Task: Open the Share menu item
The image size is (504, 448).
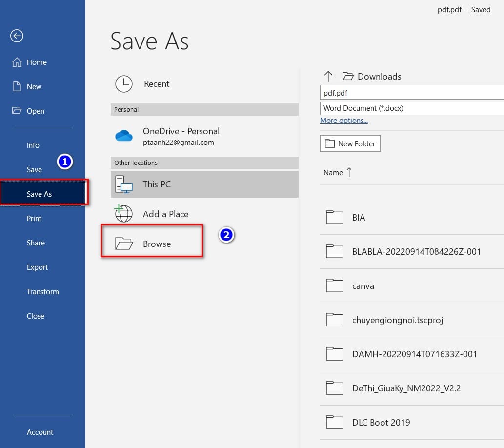Action: 36,243
